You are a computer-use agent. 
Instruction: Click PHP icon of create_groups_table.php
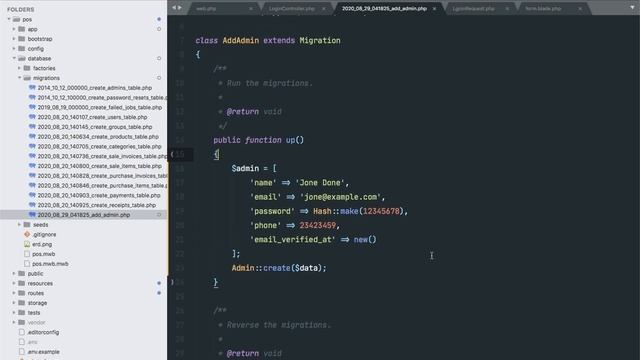pyautogui.click(x=32, y=127)
